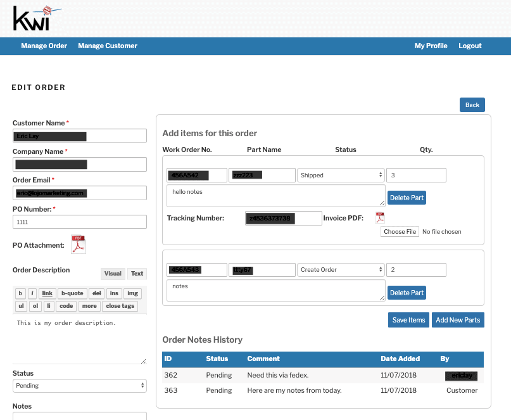
Task: Open the Pending order Status dropdown
Action: tap(79, 386)
